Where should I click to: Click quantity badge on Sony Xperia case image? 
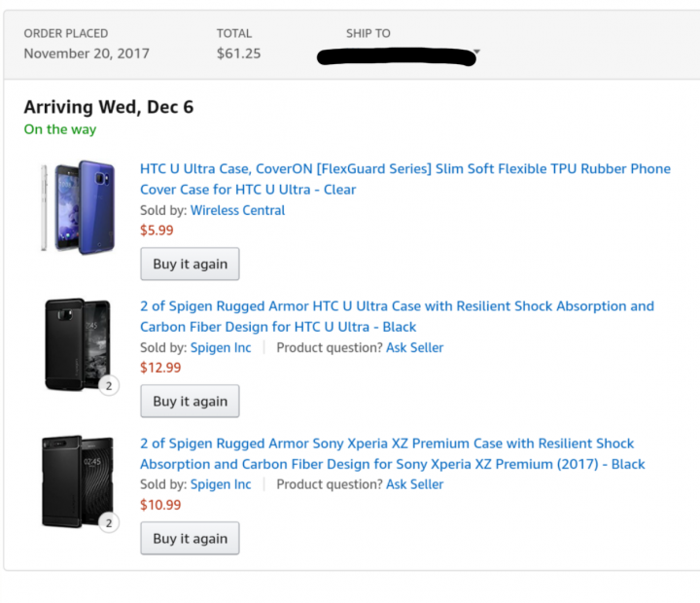point(109,523)
